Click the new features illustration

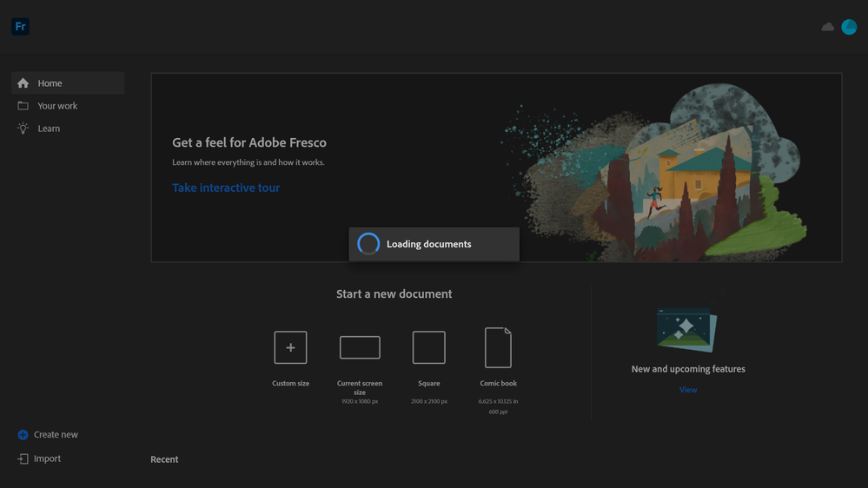click(687, 329)
